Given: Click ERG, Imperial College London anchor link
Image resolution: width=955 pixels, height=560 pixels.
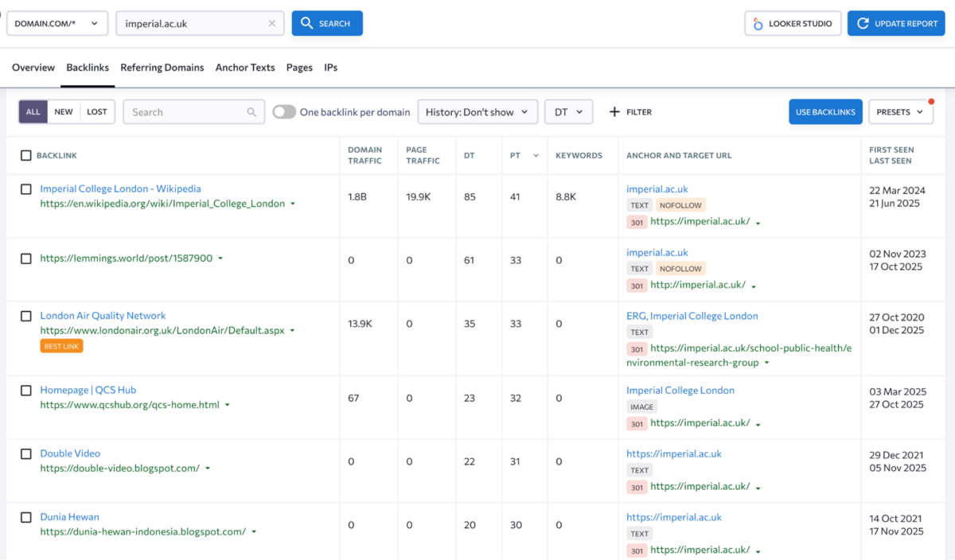Looking at the screenshot, I should [x=692, y=316].
